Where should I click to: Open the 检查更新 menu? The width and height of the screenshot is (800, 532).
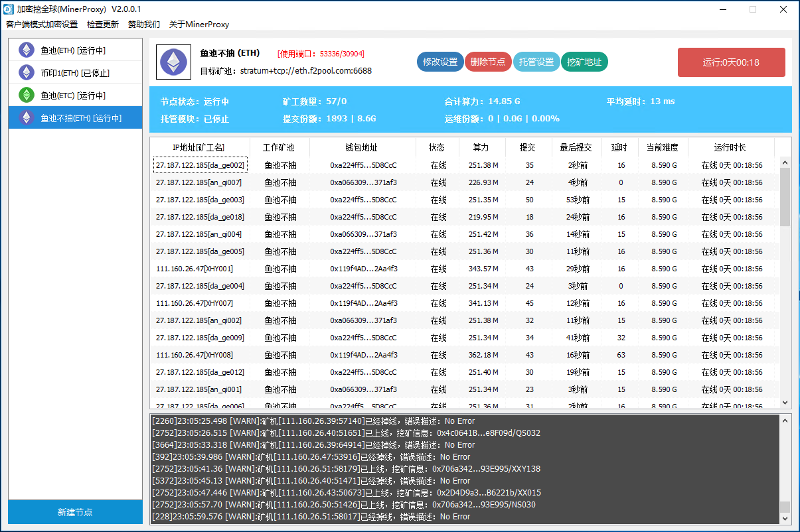[x=103, y=25]
